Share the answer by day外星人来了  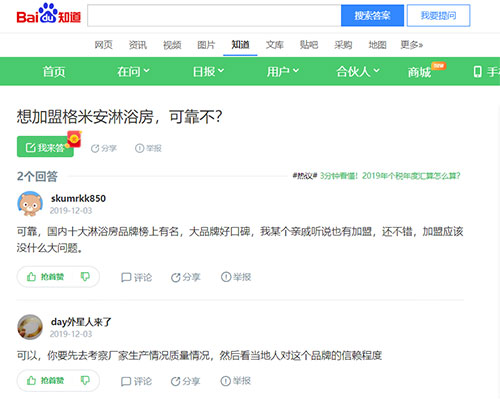(185, 381)
